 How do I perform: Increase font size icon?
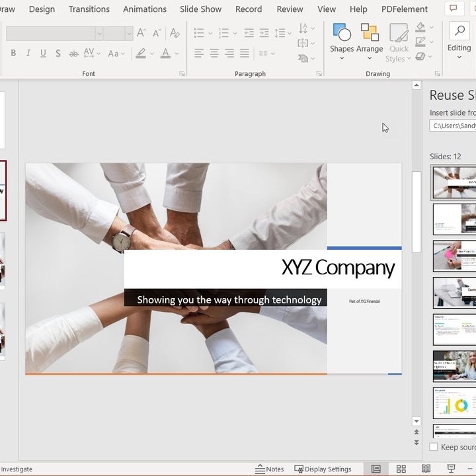click(141, 33)
